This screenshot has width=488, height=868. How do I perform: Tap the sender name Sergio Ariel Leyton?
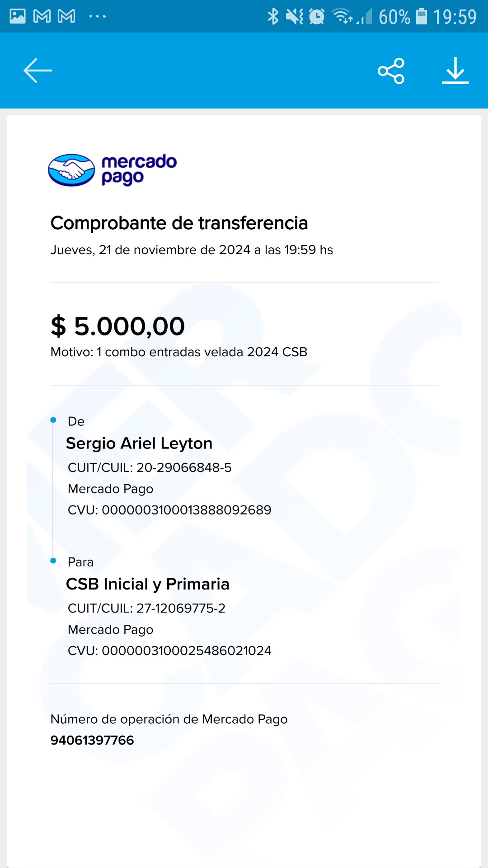(139, 443)
